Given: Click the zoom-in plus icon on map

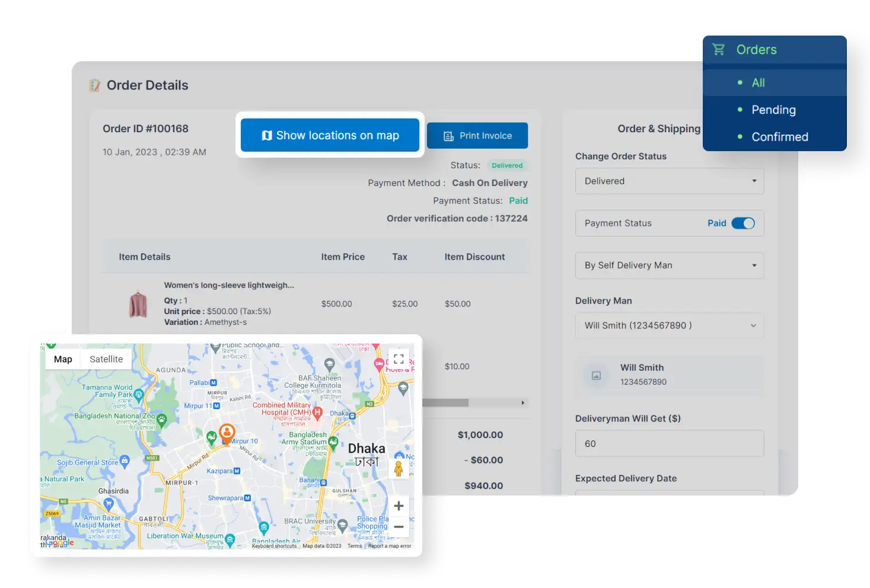Looking at the screenshot, I should click(399, 506).
